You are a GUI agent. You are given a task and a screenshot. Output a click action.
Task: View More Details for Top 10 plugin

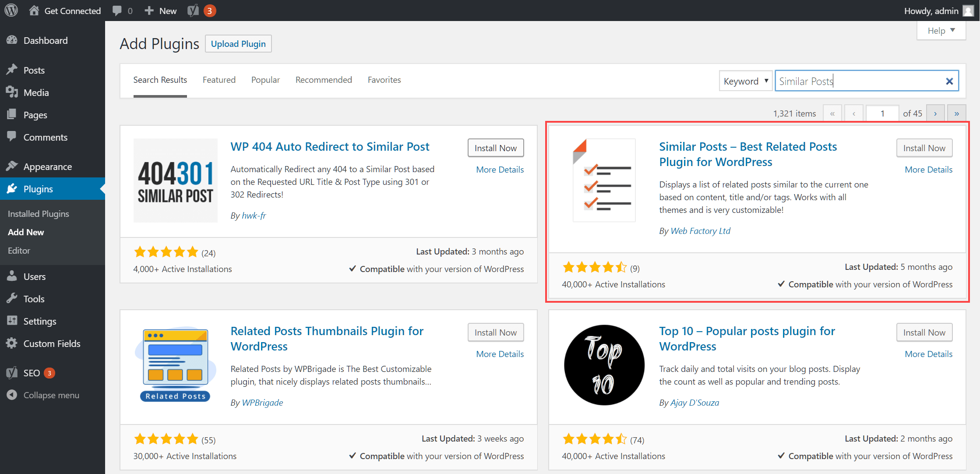click(928, 354)
